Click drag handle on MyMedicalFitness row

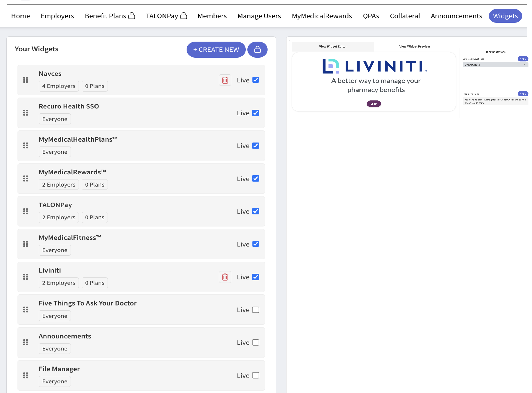[x=25, y=244]
